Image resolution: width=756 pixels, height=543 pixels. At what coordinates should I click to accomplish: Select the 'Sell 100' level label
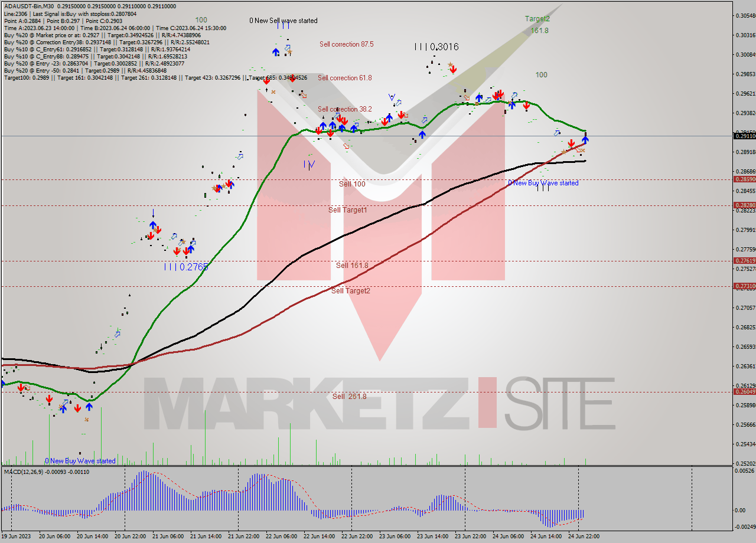(352, 184)
